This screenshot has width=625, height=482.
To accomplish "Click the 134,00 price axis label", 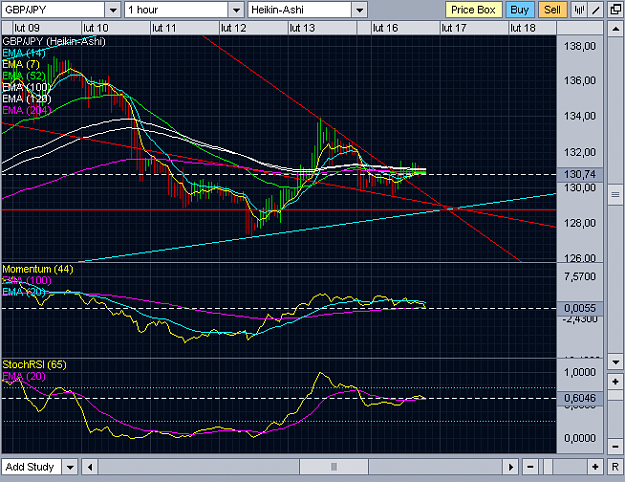I will pos(580,116).
